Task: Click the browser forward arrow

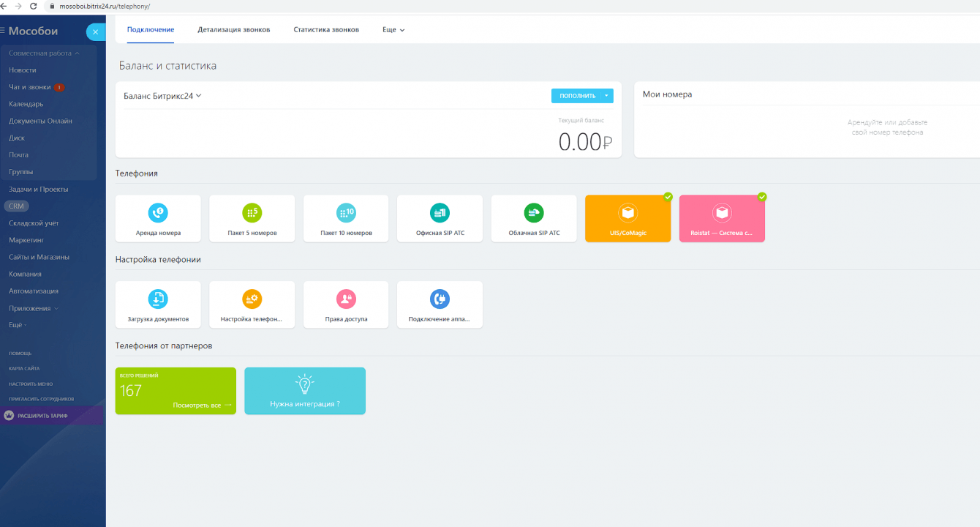Action: [18, 5]
